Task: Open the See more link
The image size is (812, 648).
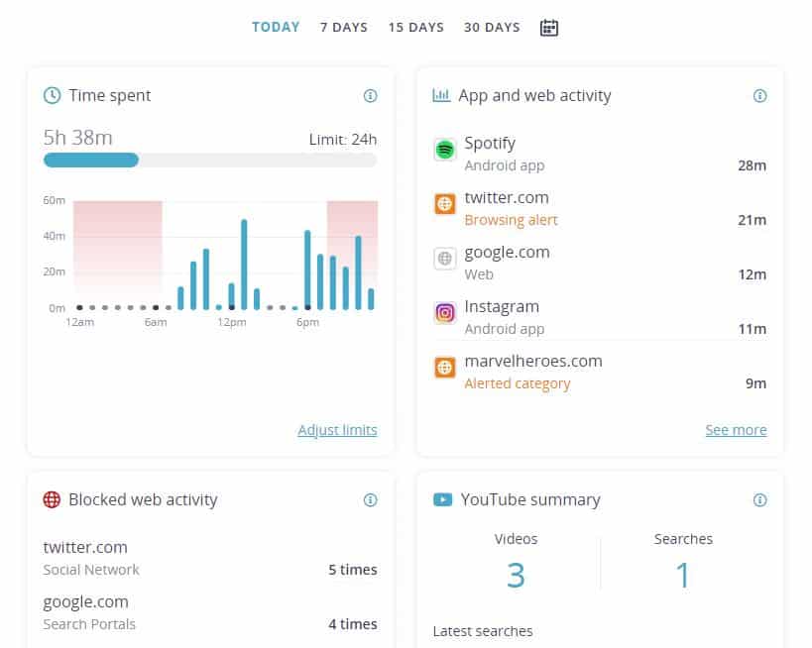Action: tap(736, 430)
